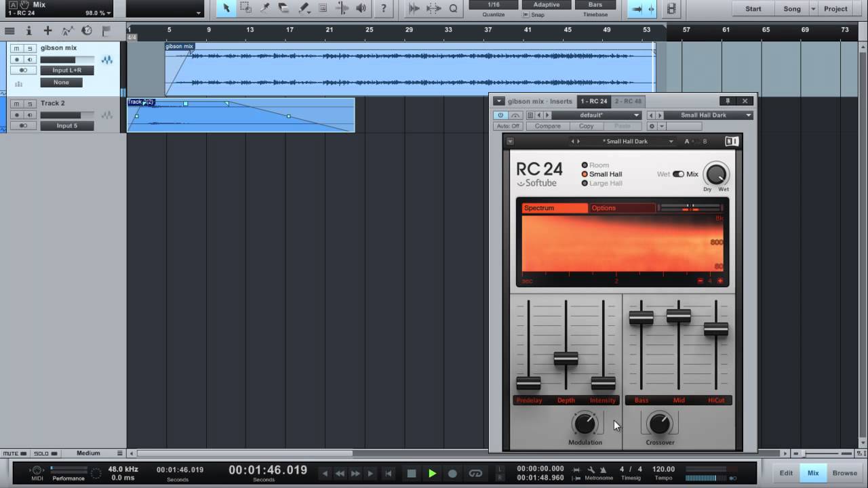This screenshot has width=868, height=488.
Task: Click the Predelay slider handle
Action: [528, 384]
